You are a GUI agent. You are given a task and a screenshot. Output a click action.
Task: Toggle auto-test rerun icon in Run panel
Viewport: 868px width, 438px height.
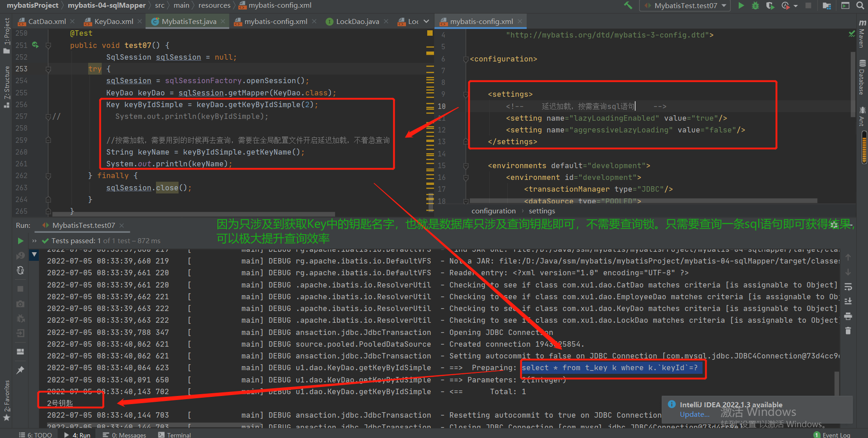(x=20, y=270)
